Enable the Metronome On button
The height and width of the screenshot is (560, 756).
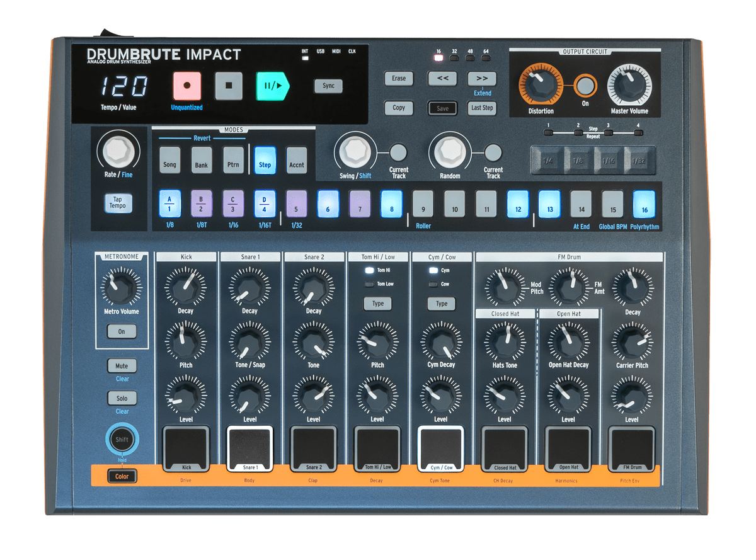pos(122,331)
